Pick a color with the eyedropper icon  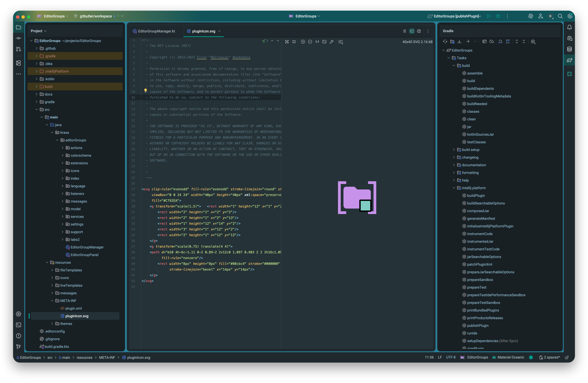coord(332,42)
